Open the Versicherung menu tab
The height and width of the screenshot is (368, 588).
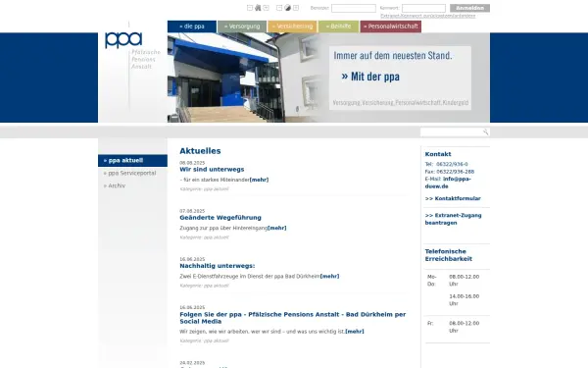click(292, 26)
